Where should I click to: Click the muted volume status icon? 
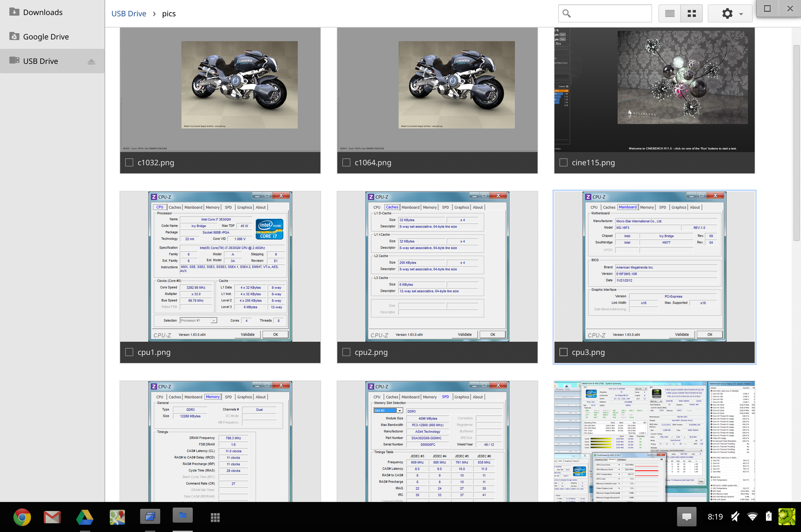[736, 516]
